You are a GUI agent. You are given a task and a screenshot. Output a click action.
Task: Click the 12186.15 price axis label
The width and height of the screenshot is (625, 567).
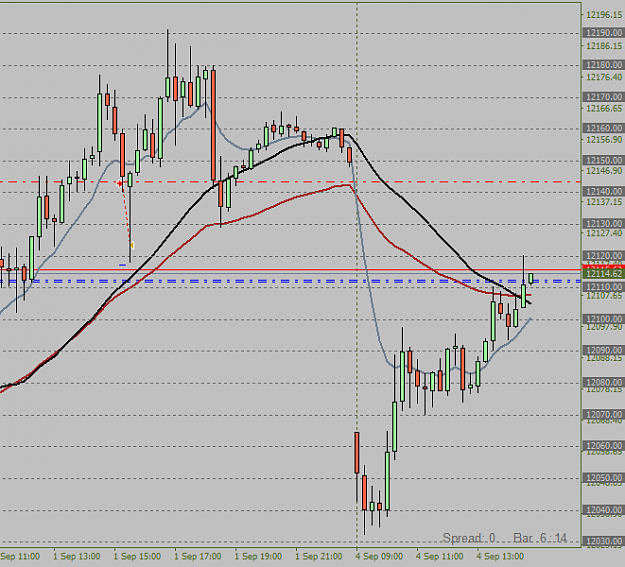tap(603, 46)
